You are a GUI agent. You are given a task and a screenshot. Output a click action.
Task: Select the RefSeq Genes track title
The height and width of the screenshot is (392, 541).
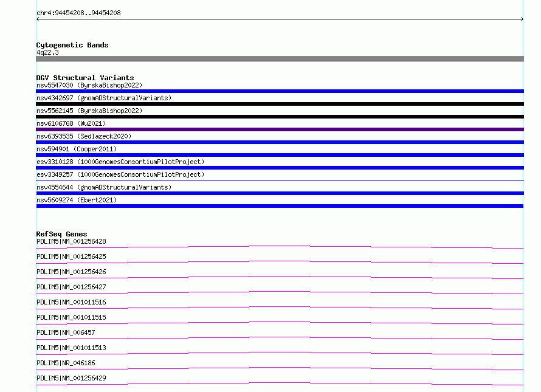point(61,234)
